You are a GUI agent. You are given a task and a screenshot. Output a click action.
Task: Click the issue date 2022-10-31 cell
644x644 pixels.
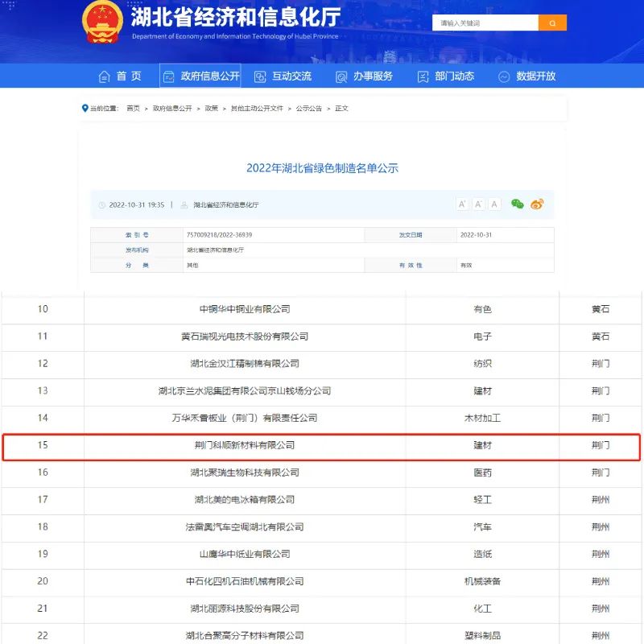click(506, 235)
